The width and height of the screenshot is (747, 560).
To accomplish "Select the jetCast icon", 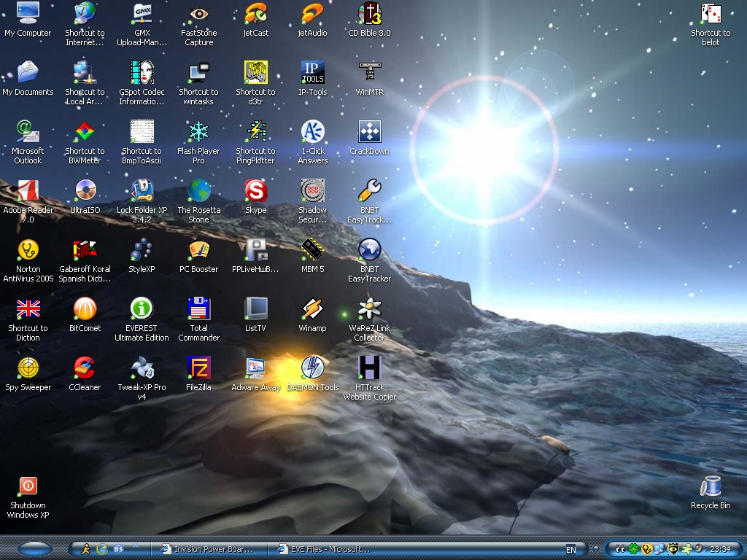I will tap(256, 13).
